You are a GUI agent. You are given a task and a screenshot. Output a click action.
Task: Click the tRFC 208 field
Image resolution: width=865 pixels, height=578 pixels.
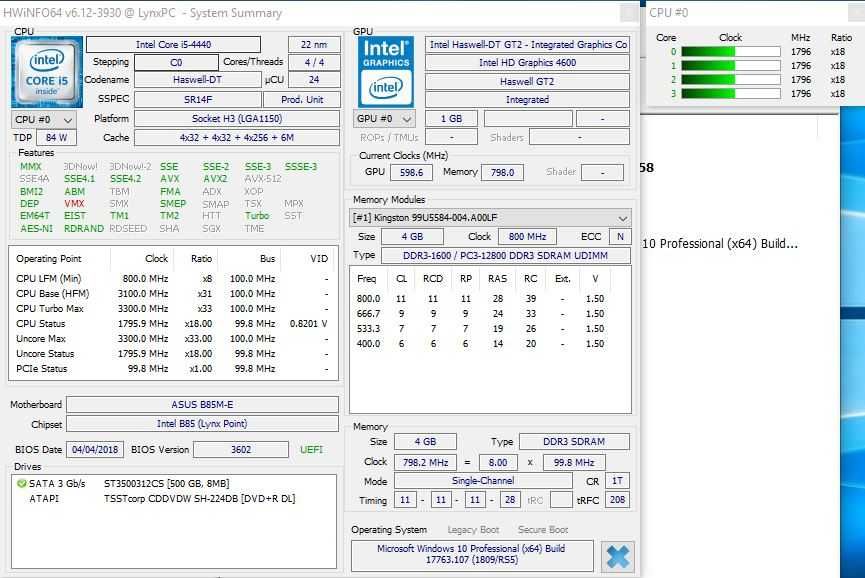point(617,500)
